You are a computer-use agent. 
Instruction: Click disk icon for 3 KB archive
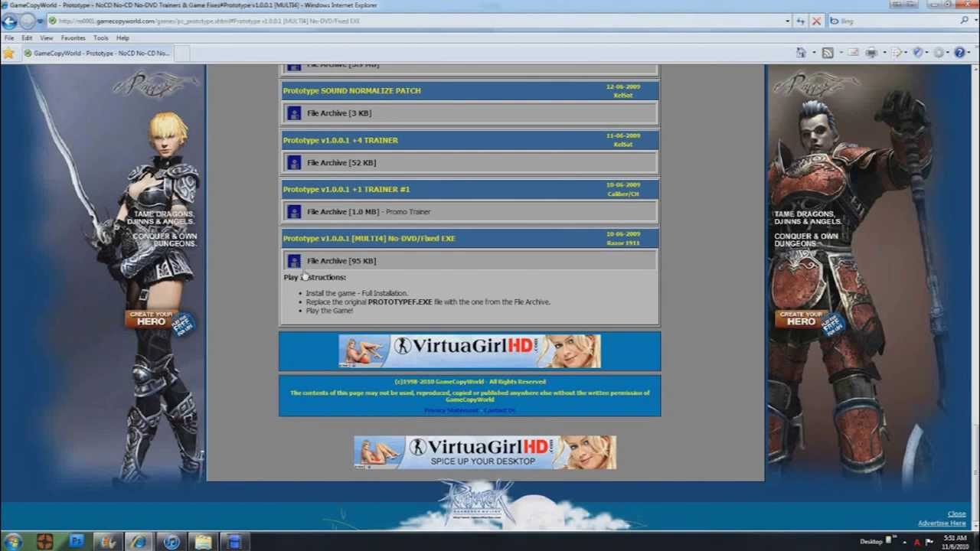(x=294, y=113)
